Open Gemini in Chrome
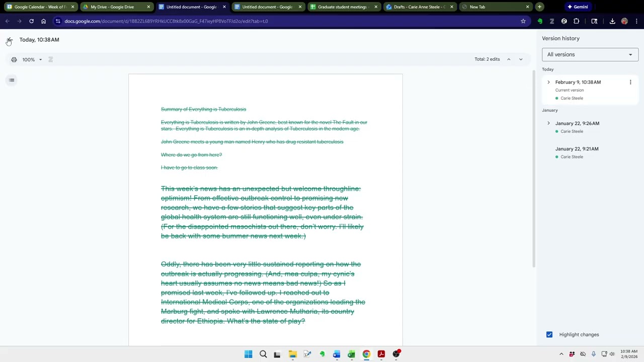This screenshot has height=362, width=644. tap(578, 7)
